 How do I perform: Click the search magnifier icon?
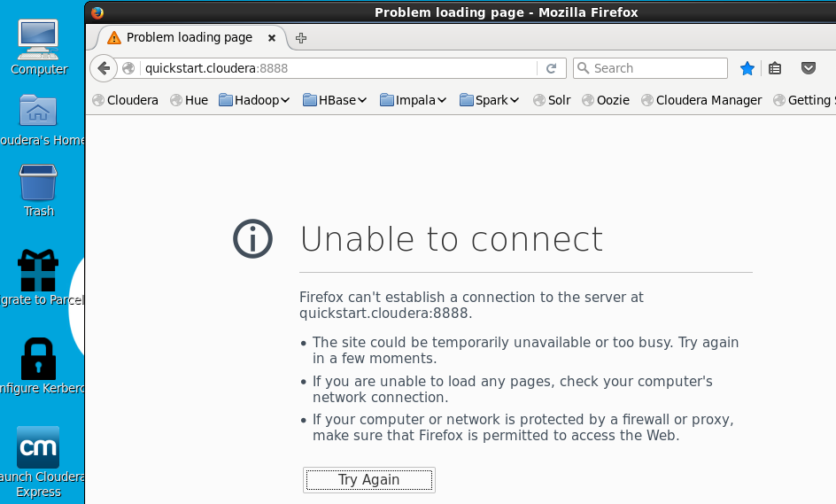584,68
